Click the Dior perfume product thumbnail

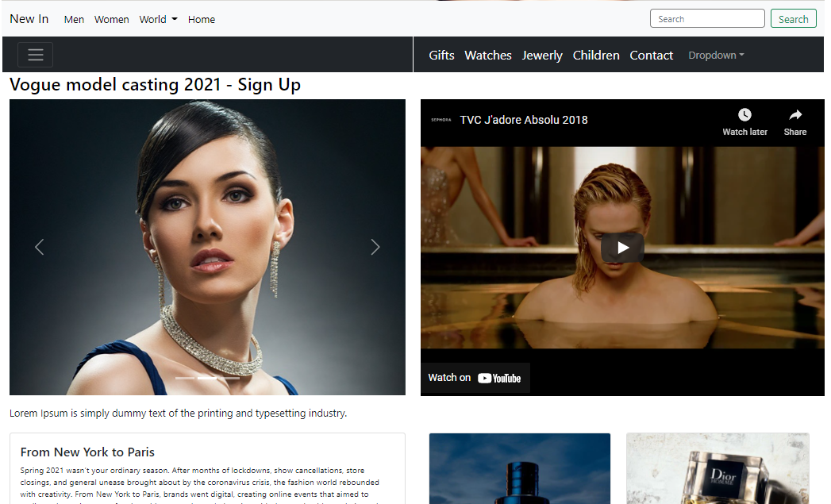coord(717,468)
